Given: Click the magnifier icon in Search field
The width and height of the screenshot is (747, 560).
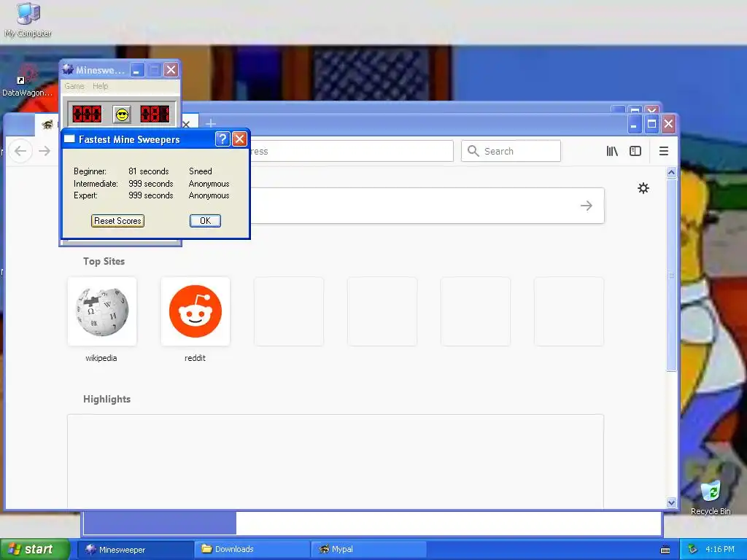Looking at the screenshot, I should [x=473, y=151].
